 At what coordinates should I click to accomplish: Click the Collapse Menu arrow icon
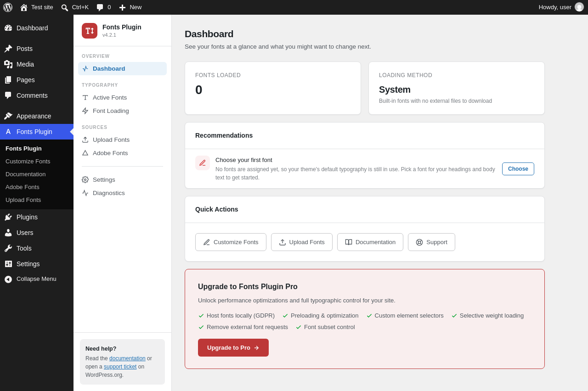8,279
